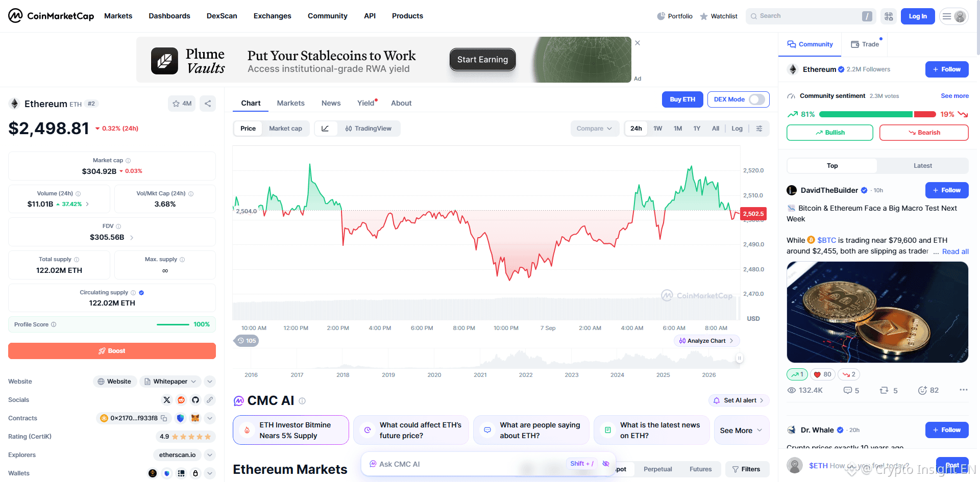The image size is (980, 482).
Task: Click the share icon next to Ethereum
Action: click(x=208, y=104)
